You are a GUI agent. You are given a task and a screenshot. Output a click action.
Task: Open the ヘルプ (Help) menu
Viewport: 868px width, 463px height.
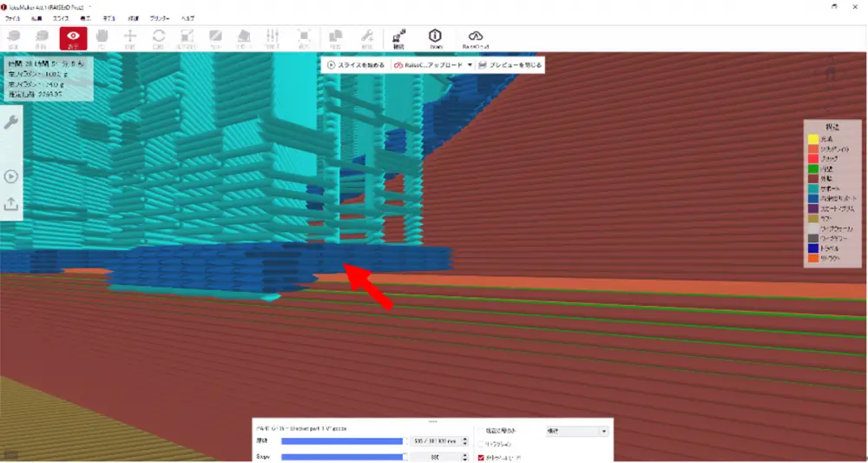tap(187, 17)
